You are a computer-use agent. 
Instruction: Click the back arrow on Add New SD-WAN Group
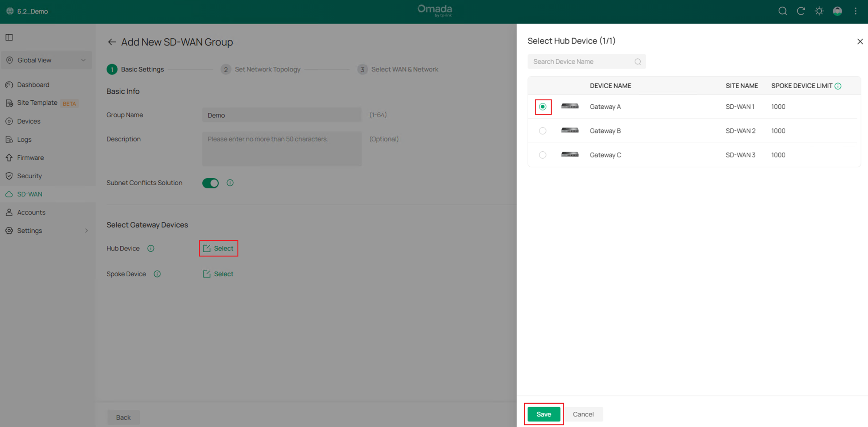112,42
